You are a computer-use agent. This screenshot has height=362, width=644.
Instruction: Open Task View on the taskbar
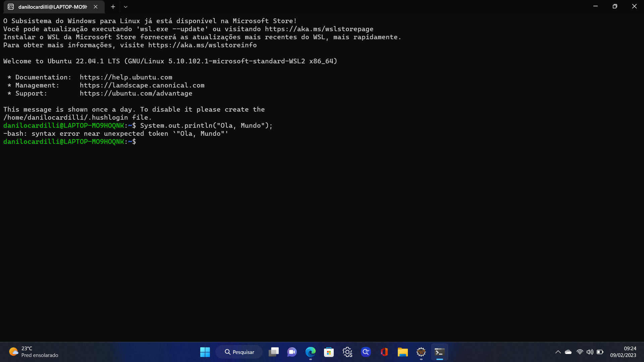click(x=274, y=352)
